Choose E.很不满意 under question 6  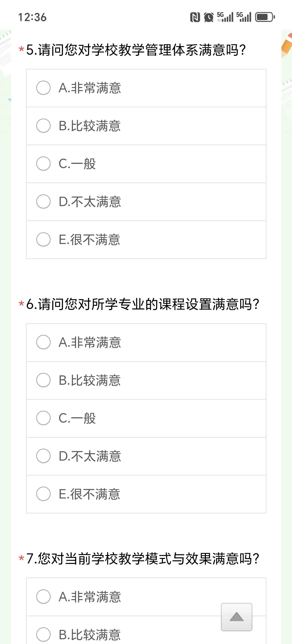point(146,494)
